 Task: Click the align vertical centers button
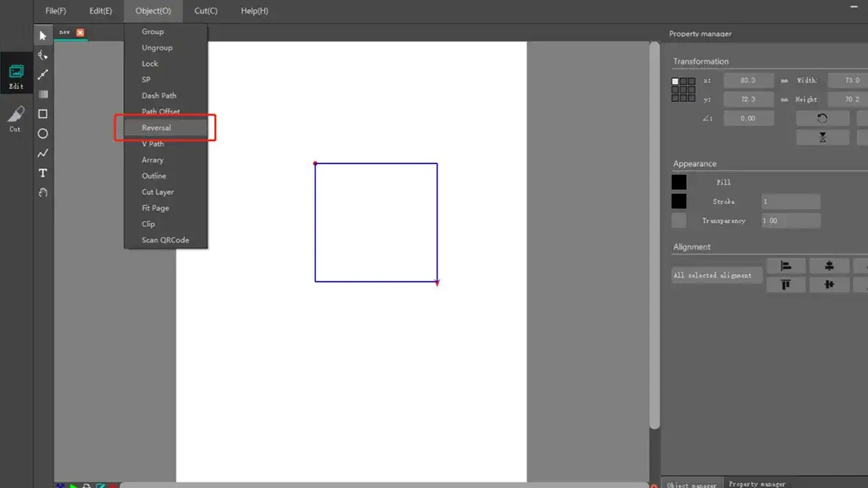coord(829,285)
